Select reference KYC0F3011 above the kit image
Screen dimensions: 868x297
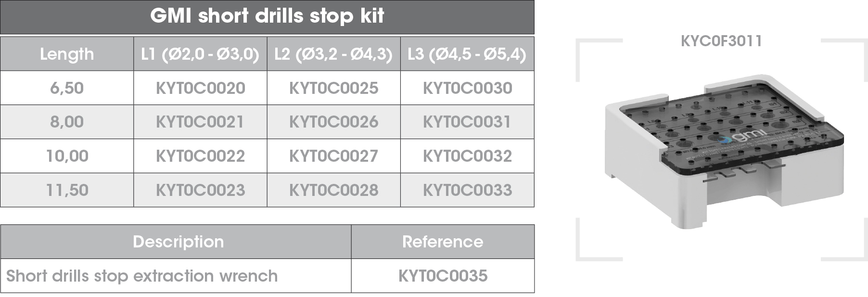click(721, 41)
